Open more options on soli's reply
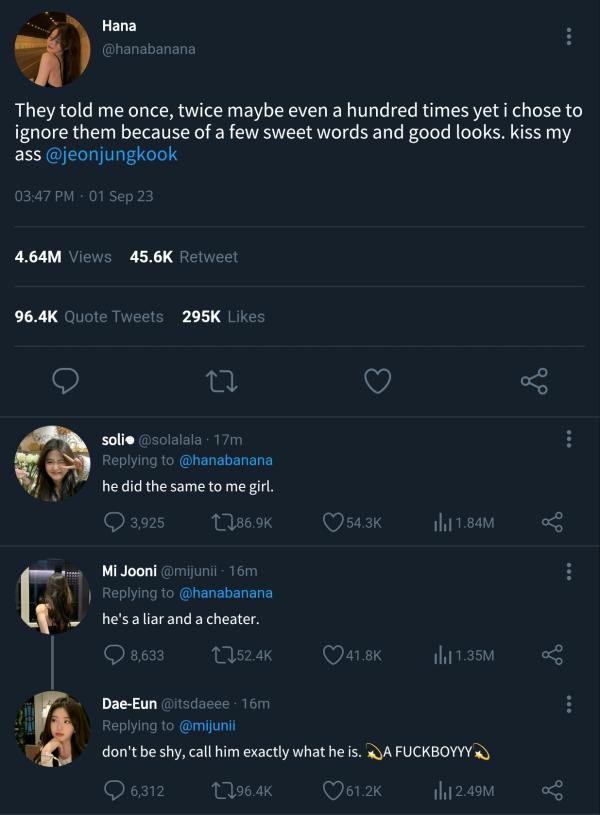 [x=569, y=438]
